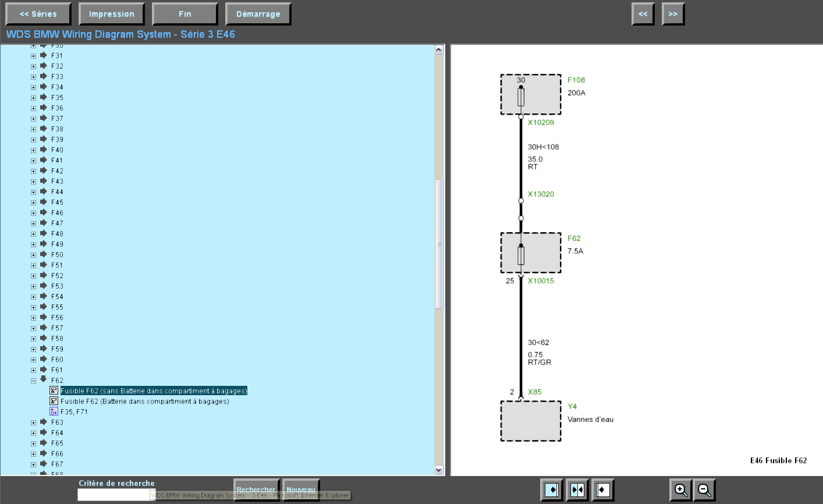This screenshot has height=504, width=823.
Task: Click the arrow icon next to F39
Action: pos(43,139)
